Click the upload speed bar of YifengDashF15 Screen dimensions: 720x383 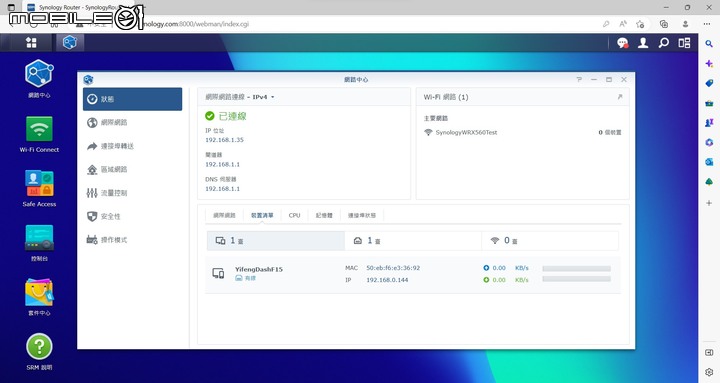coord(576,268)
